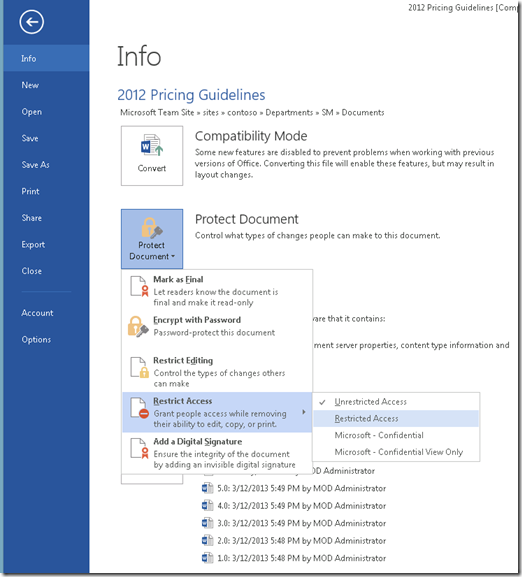
Task: Open the Print tab
Action: coord(46,191)
